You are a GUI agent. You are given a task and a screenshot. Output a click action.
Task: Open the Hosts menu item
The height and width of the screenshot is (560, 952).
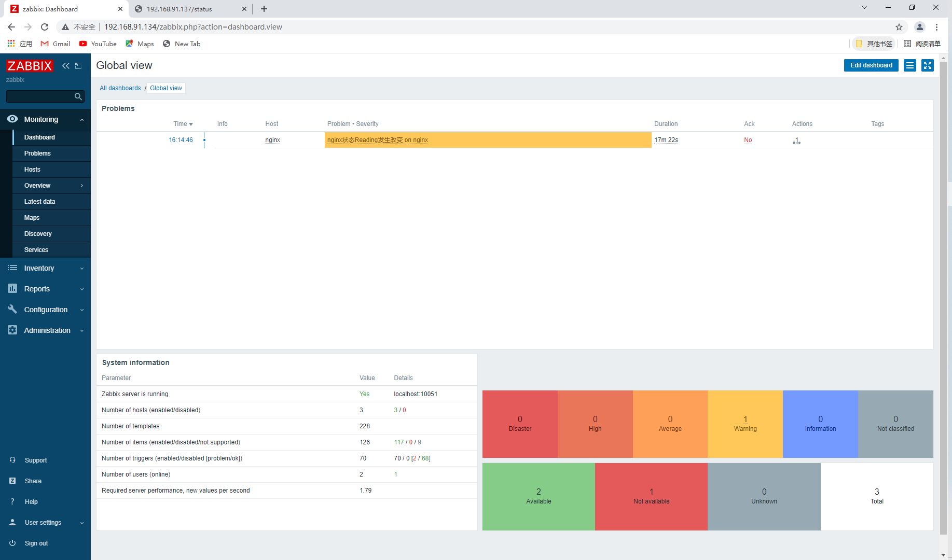coord(51,170)
